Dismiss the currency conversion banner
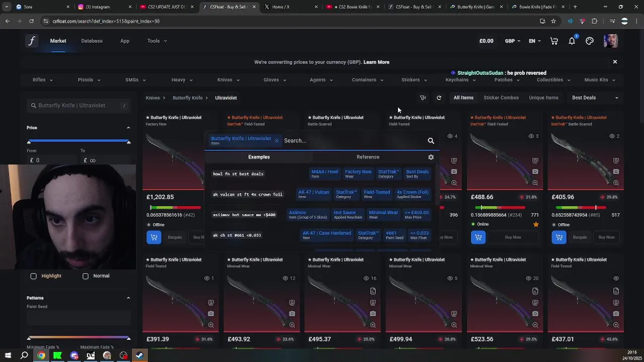 (x=615, y=62)
